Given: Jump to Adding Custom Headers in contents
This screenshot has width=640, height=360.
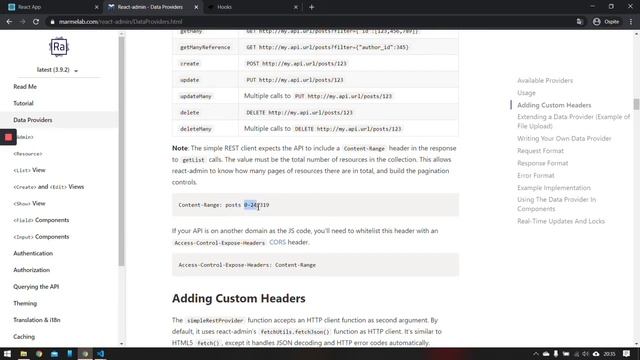Looking at the screenshot, I should click(554, 105).
